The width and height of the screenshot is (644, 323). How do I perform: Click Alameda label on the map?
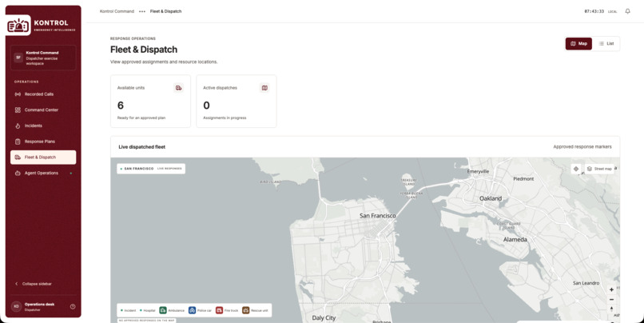point(515,239)
